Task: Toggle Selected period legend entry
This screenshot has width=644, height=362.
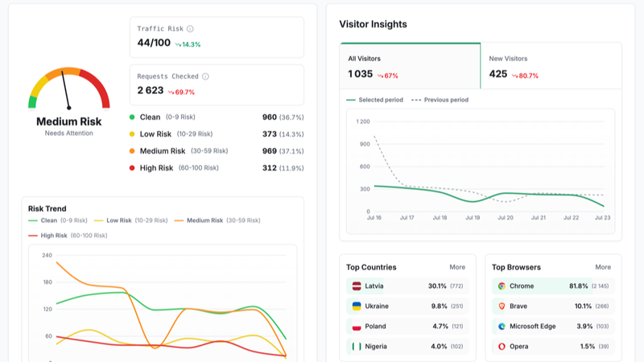Action: 374,100
